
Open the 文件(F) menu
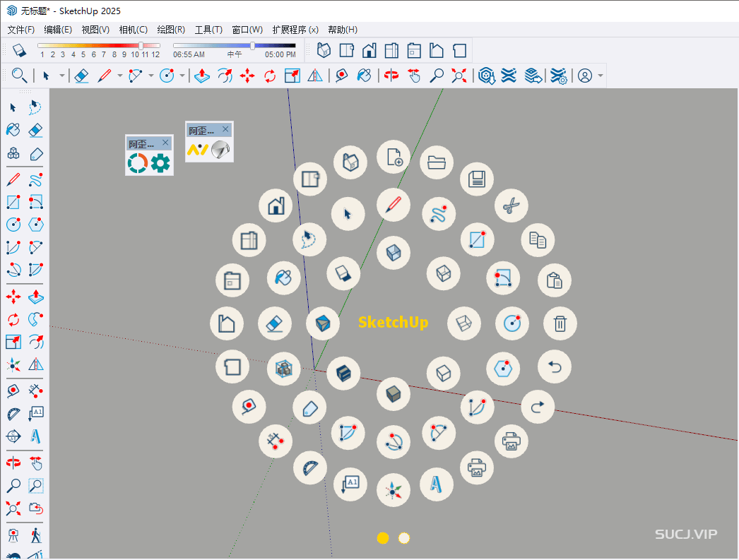(21, 30)
